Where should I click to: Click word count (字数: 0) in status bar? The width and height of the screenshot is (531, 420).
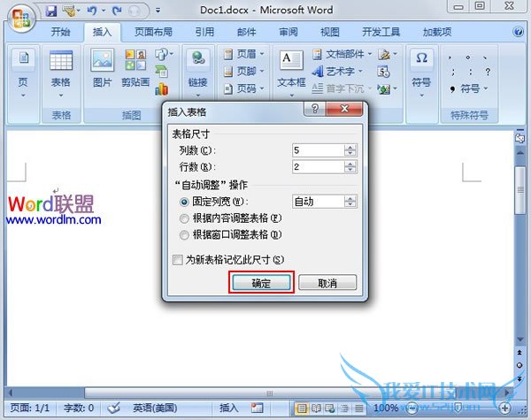[79, 409]
